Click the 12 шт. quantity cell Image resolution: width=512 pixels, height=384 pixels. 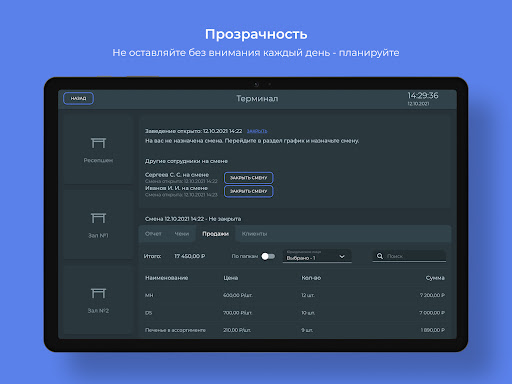pos(308,295)
